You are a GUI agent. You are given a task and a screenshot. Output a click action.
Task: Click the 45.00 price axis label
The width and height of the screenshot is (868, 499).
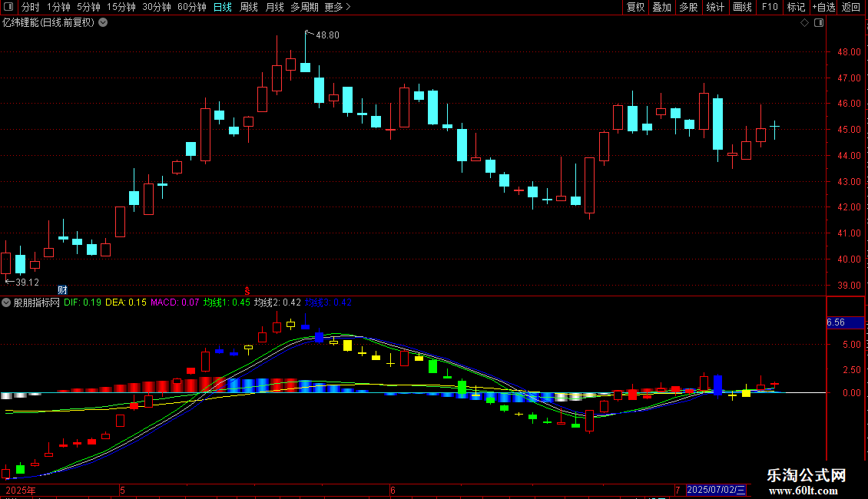[849, 130]
